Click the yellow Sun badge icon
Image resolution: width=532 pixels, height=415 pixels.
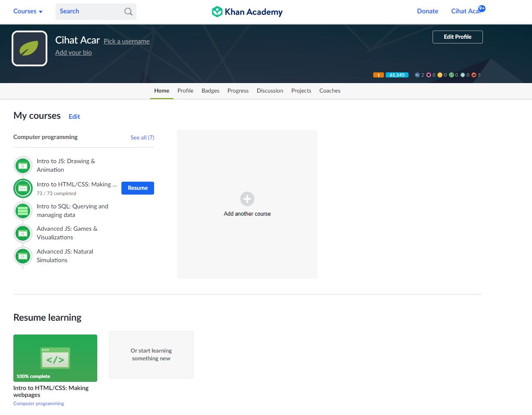440,75
